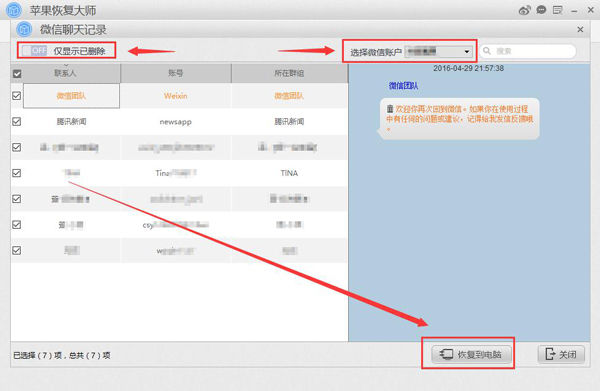
Task: Select the 腾讯新闻 contact cell
Action: point(72,122)
